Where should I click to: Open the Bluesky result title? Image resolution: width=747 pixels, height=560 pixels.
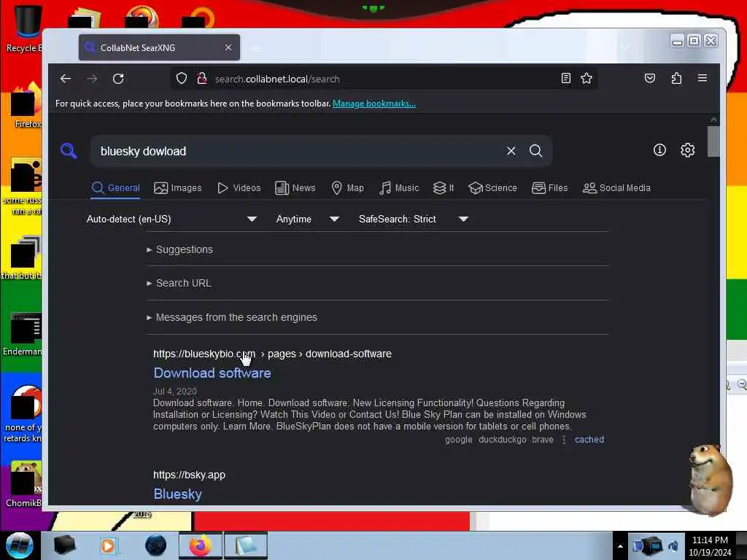point(178,494)
